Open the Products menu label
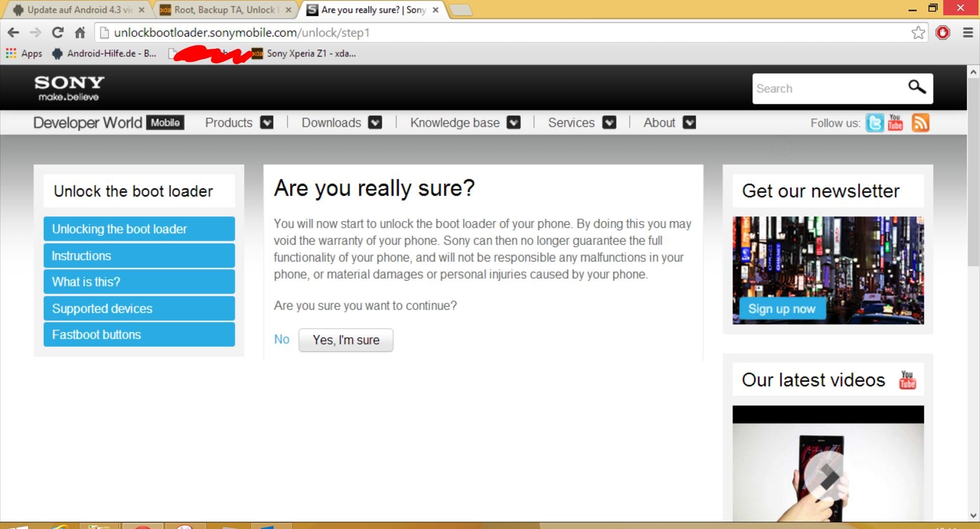 click(229, 123)
